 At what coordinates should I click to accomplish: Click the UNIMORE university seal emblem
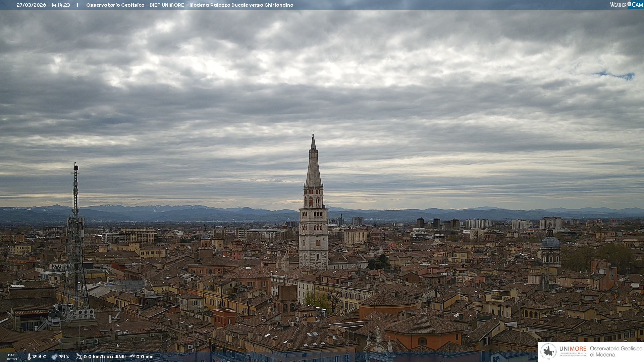(x=549, y=352)
